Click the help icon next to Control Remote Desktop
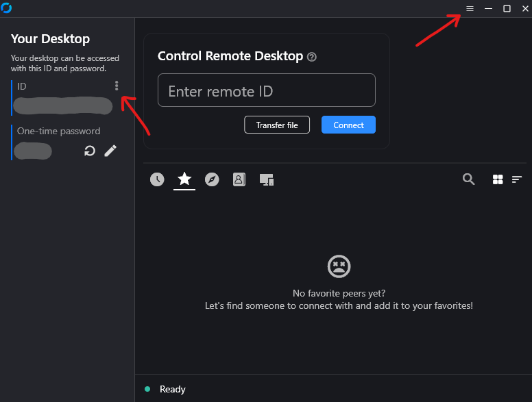Viewport: 532px width, 402px height. [312, 57]
